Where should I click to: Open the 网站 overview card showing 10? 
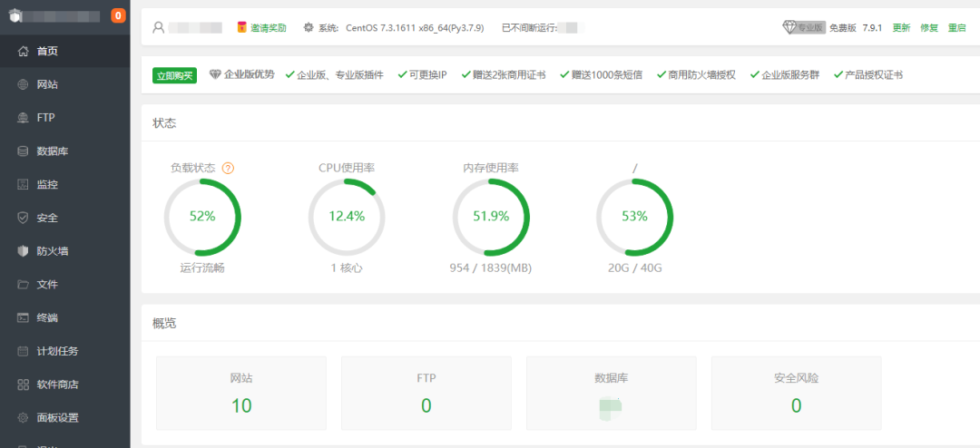pyautogui.click(x=241, y=393)
